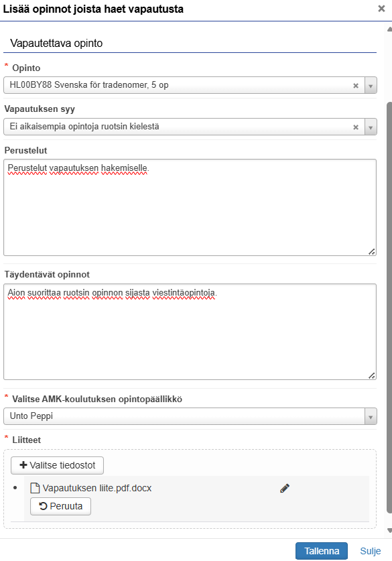
Task: Click inside the Täydentävät opinnot text area
Action: (x=190, y=332)
